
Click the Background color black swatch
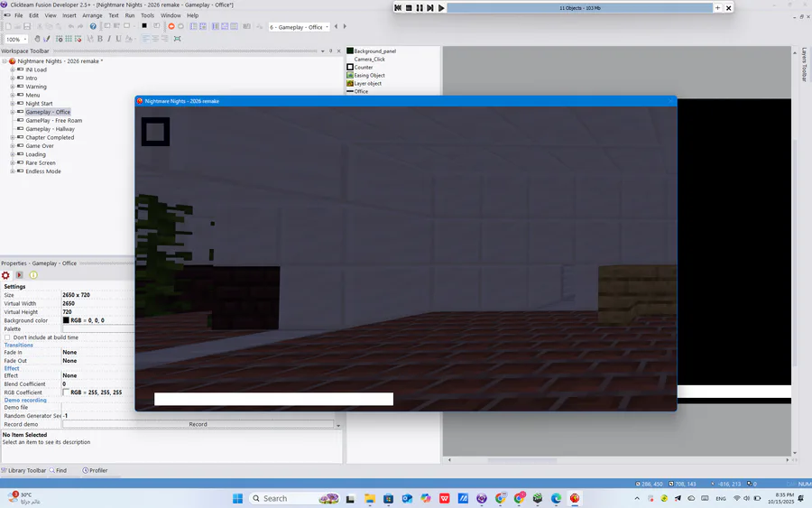(x=66, y=320)
